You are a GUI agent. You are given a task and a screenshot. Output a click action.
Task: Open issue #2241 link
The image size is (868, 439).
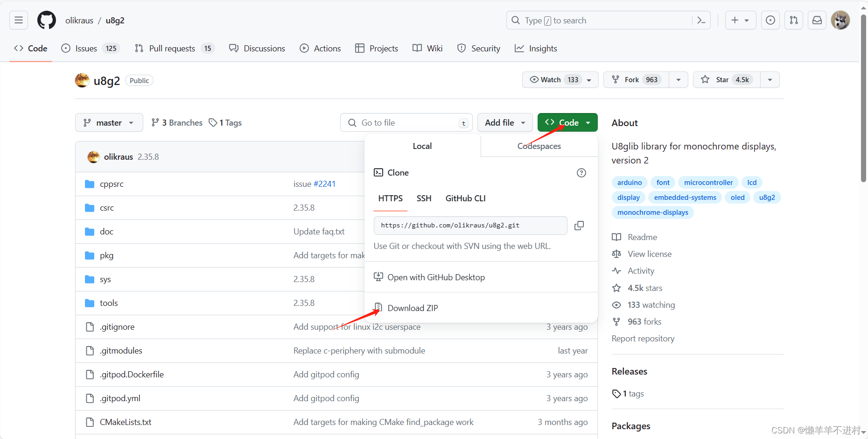tap(325, 184)
